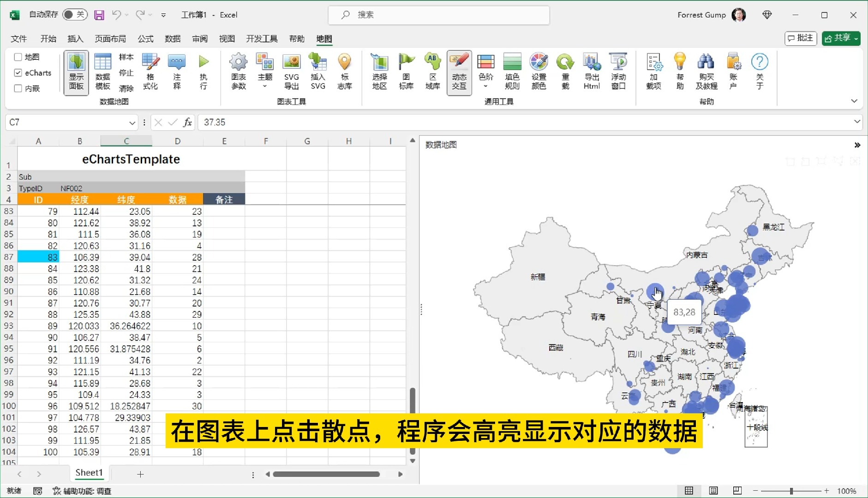Select highlighted cell with ID 83

click(38, 257)
